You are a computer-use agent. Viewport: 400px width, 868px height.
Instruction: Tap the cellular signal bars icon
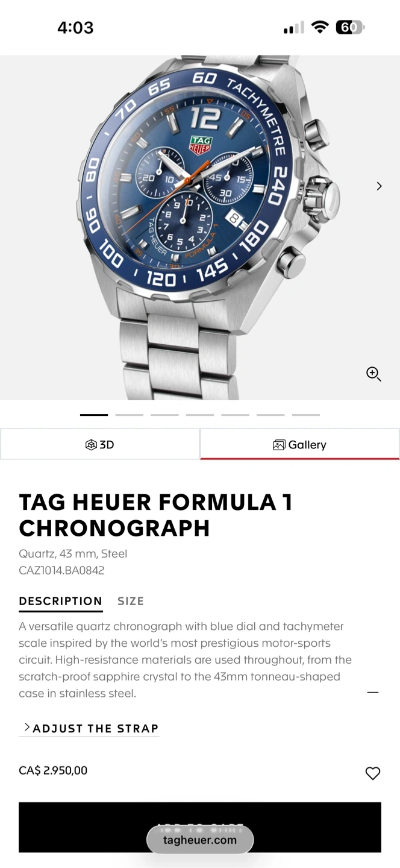pyautogui.click(x=294, y=28)
